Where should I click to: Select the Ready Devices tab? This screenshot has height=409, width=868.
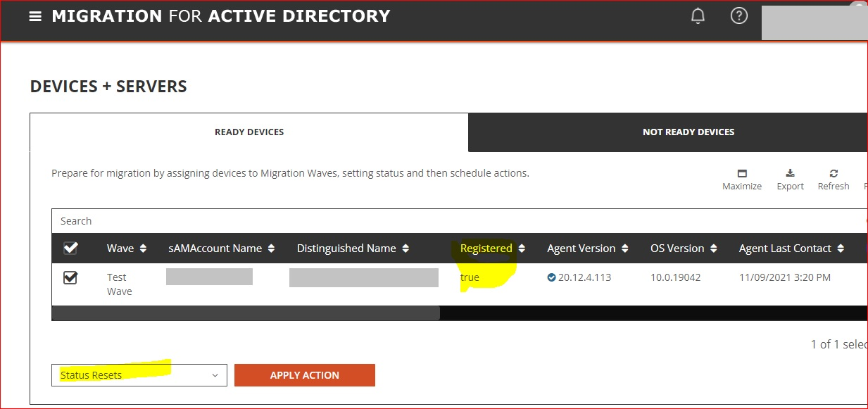tap(249, 132)
